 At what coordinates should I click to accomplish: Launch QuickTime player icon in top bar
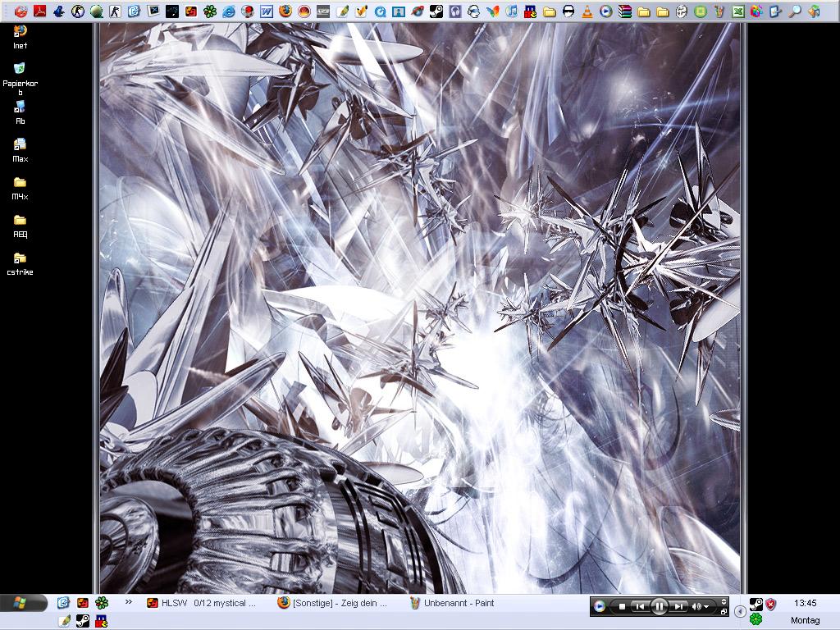tap(380, 11)
